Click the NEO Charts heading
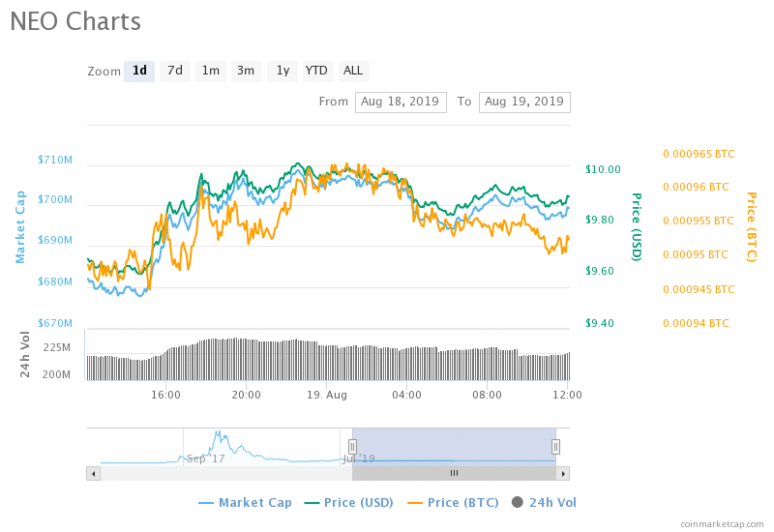Screen dimensions: 774x532 (75, 21)
